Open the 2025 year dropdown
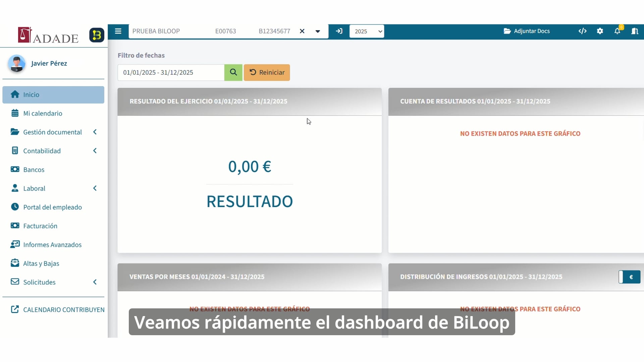This screenshot has height=362, width=644. click(x=367, y=31)
